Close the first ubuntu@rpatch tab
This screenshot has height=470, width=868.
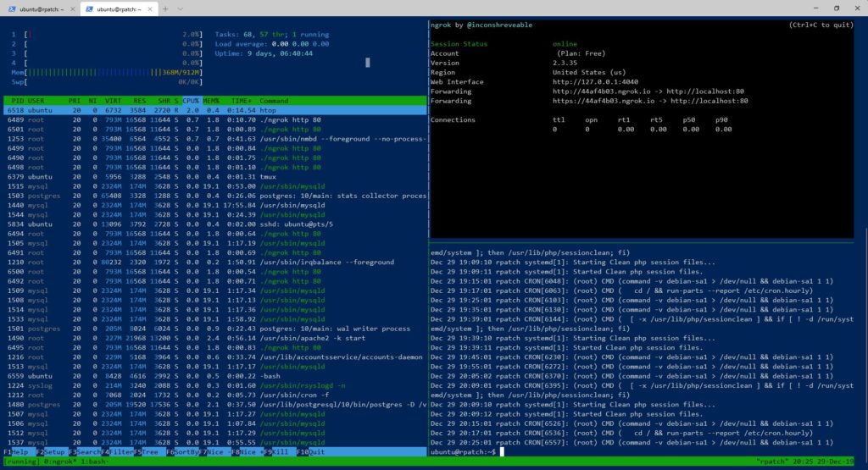(x=71, y=8)
